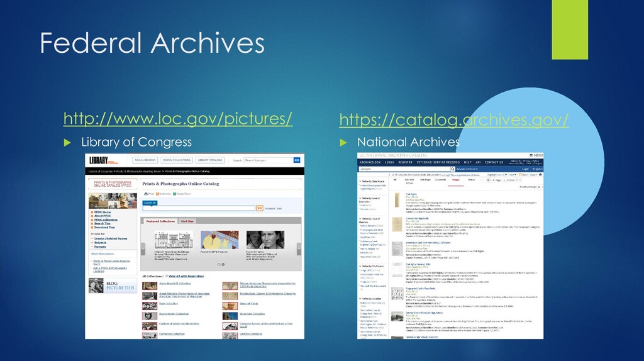
Task: Select the Images results tab
Action: point(456,179)
